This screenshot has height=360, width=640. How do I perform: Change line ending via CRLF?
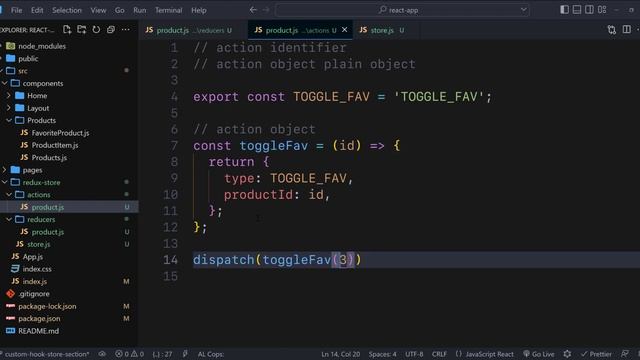439,354
